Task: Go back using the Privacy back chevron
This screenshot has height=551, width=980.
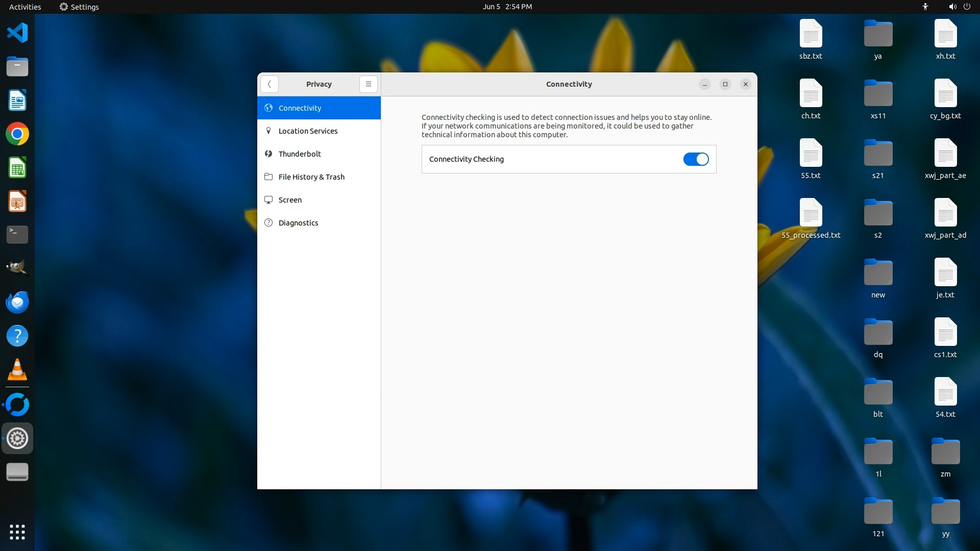Action: pyautogui.click(x=269, y=84)
